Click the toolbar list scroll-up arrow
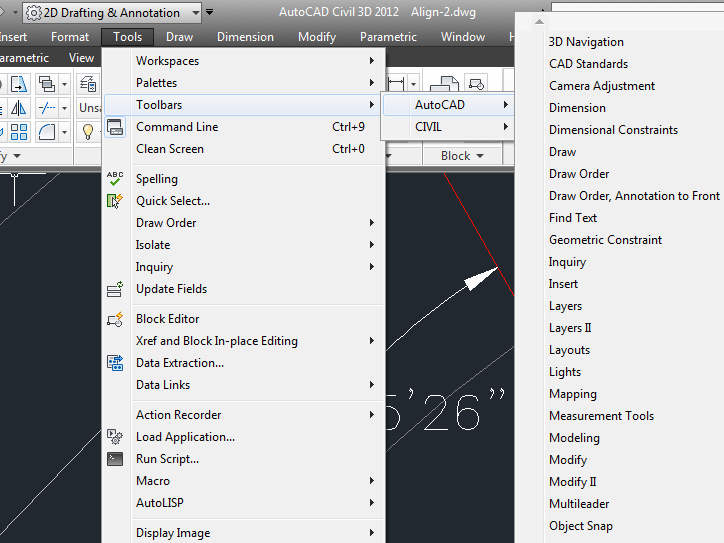Screen dimensions: 724x543 pyautogui.click(x=539, y=21)
